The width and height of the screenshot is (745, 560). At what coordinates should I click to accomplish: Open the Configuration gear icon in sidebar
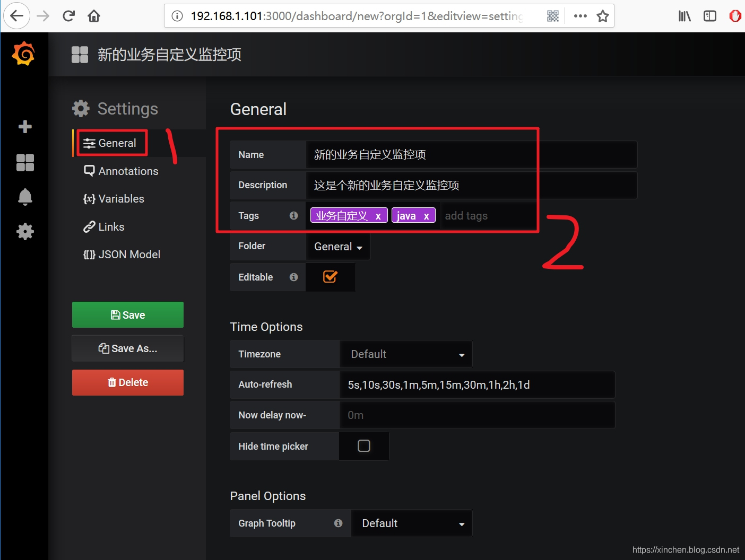click(25, 231)
